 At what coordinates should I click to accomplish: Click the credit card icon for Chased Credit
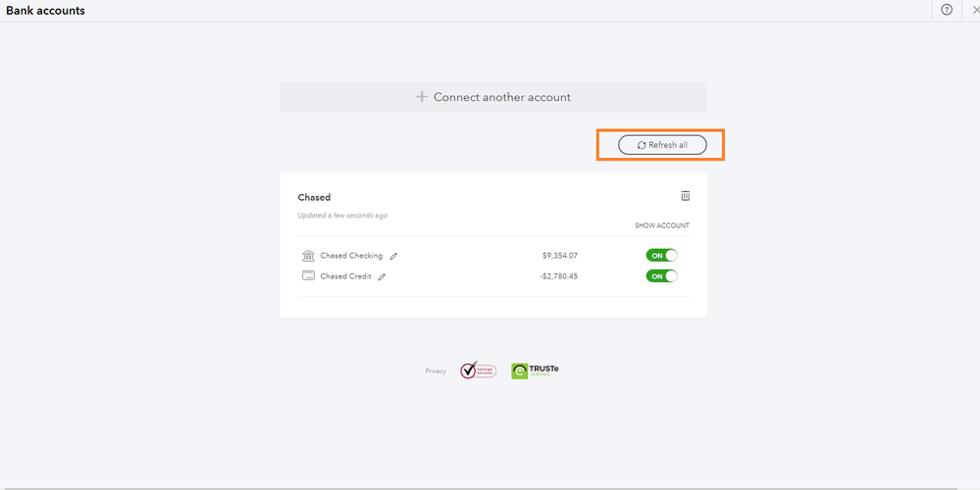(x=308, y=276)
